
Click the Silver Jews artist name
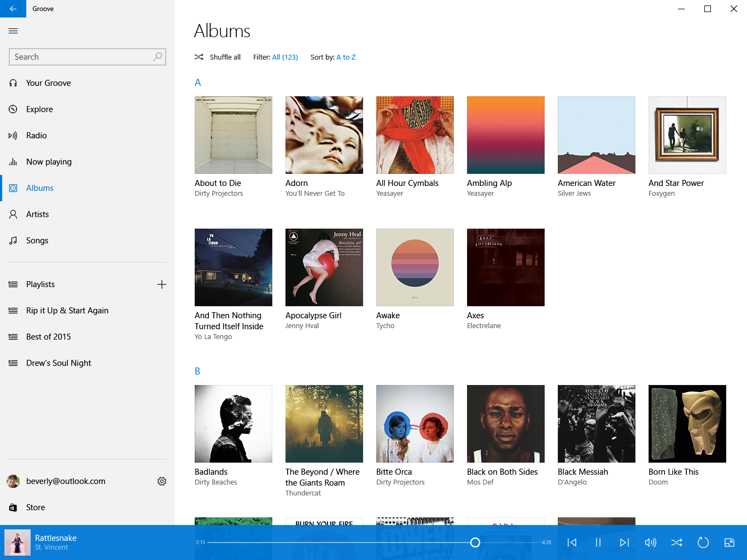point(574,194)
